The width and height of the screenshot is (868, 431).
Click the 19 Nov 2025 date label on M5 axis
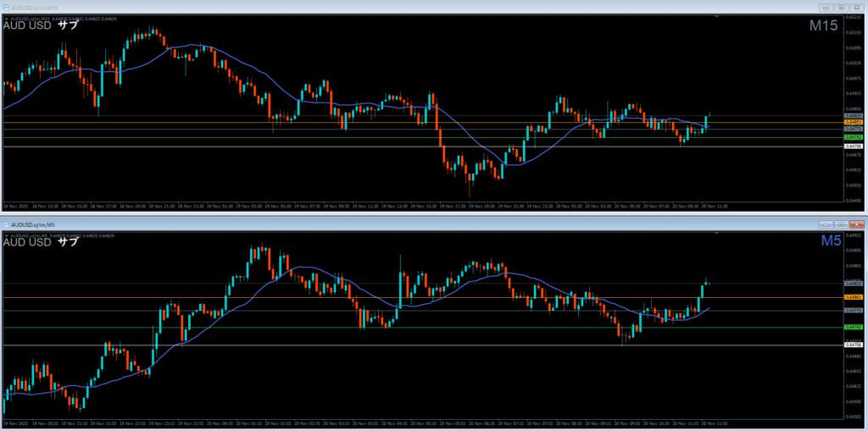15,423
